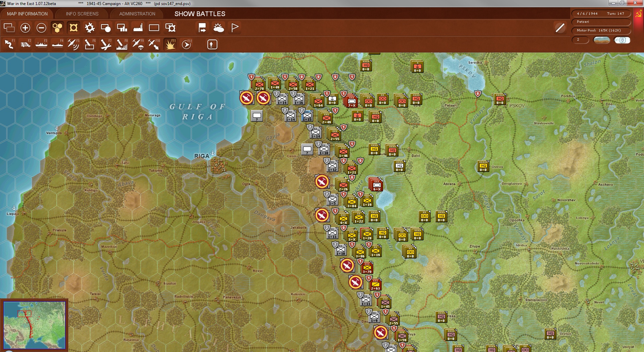Click the Novorzhev town label
Viewport: 644px width, 352px height.
click(x=566, y=200)
